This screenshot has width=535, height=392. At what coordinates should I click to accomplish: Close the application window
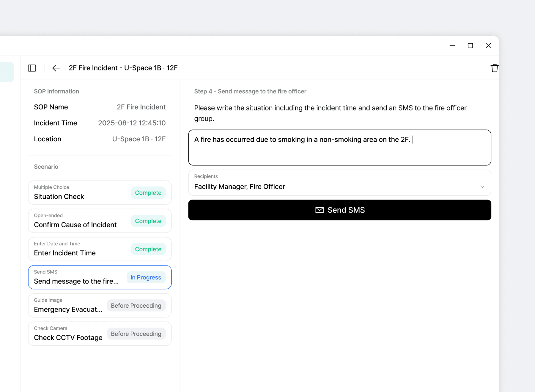click(x=488, y=46)
